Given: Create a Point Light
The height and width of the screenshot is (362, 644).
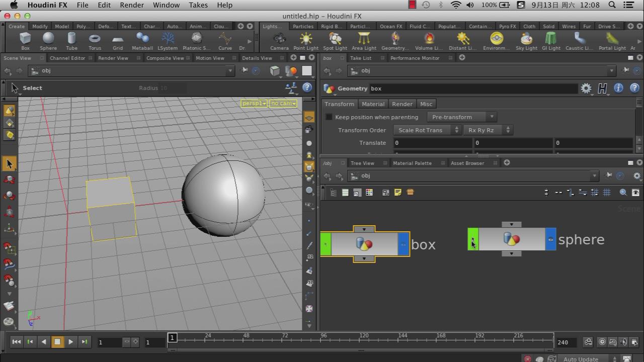Looking at the screenshot, I should point(306,41).
